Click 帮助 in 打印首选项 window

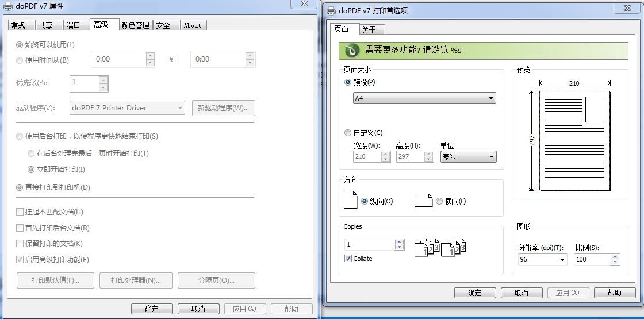[615, 293]
